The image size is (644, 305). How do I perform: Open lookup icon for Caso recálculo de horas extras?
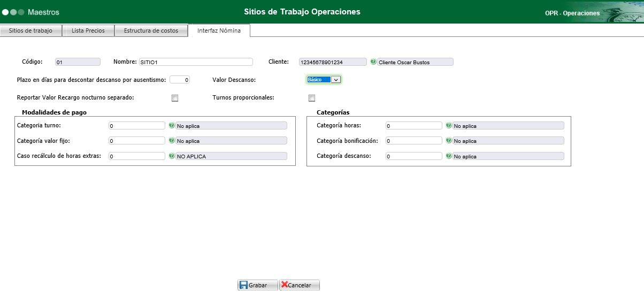pyautogui.click(x=172, y=156)
